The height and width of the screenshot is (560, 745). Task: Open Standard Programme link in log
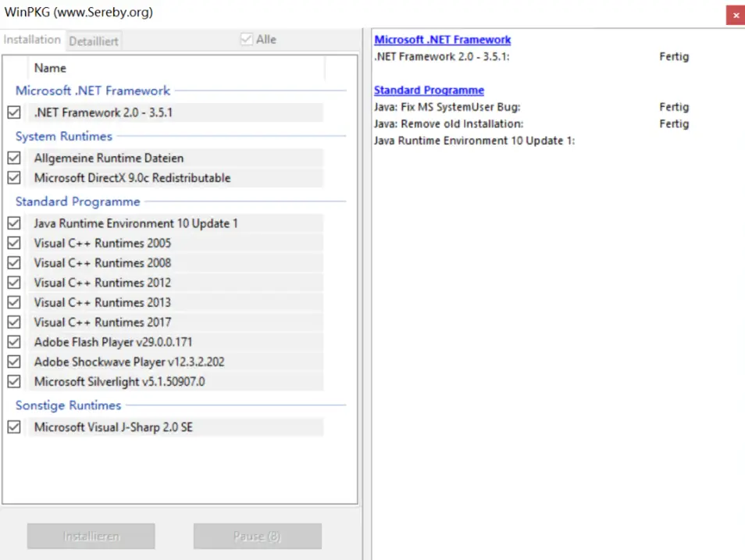tap(429, 90)
